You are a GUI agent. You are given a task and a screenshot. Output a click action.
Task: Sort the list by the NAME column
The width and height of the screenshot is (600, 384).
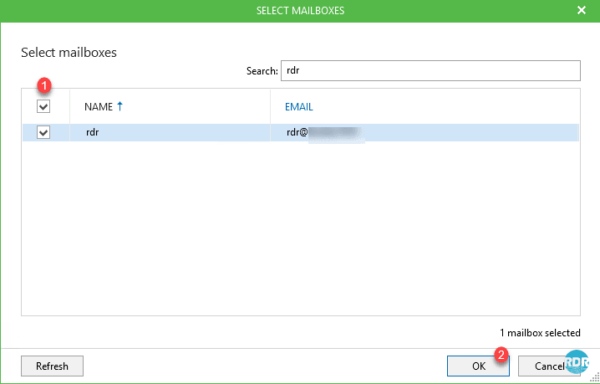click(x=99, y=107)
